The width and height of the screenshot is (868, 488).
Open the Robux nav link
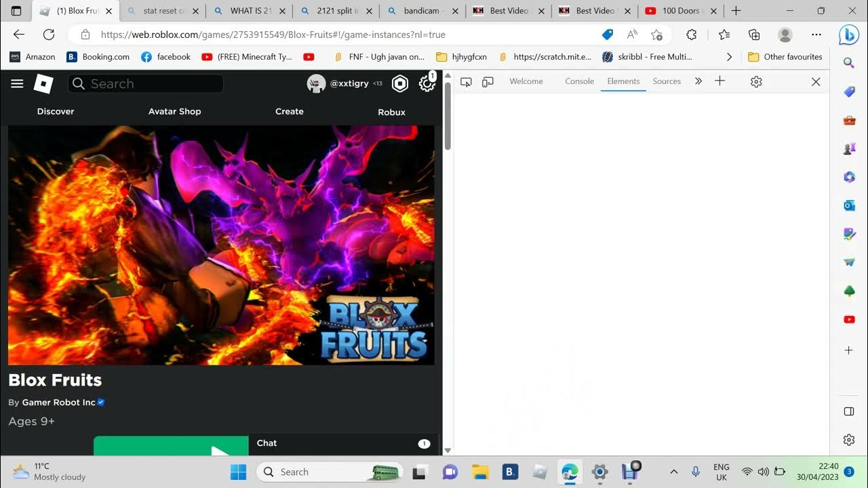391,112
